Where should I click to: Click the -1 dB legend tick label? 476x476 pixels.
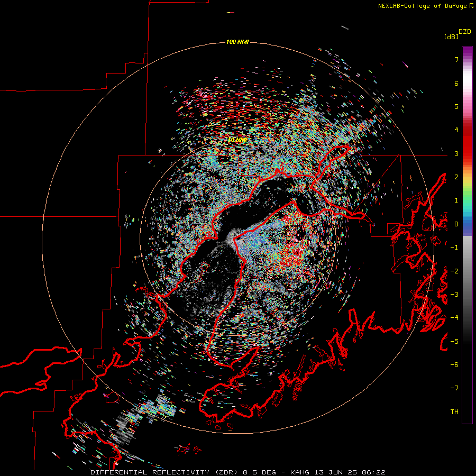(x=454, y=248)
